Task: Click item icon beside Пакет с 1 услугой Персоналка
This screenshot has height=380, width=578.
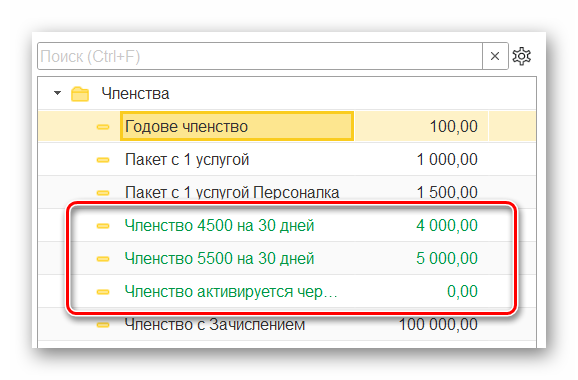Action: pos(103,193)
